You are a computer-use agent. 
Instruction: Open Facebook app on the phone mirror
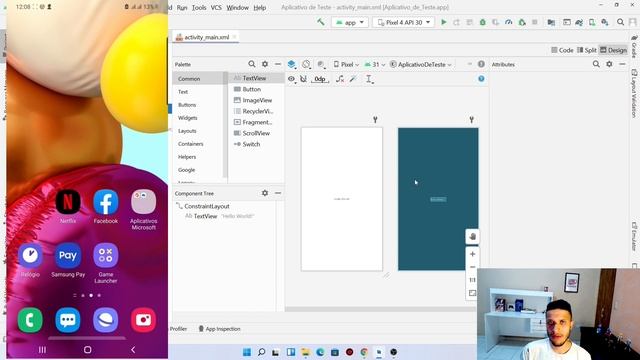pos(106,206)
